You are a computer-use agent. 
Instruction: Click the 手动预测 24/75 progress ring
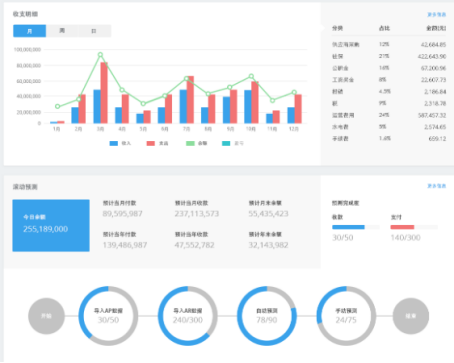(346, 316)
